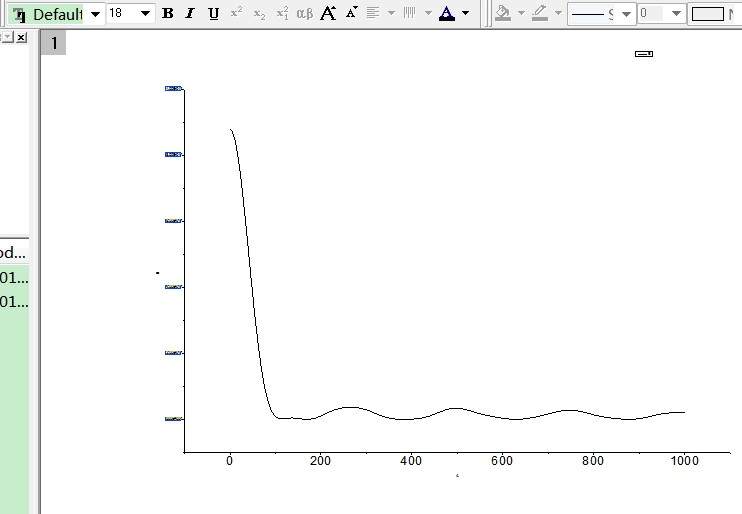Click the x-axis label 200

(320, 461)
